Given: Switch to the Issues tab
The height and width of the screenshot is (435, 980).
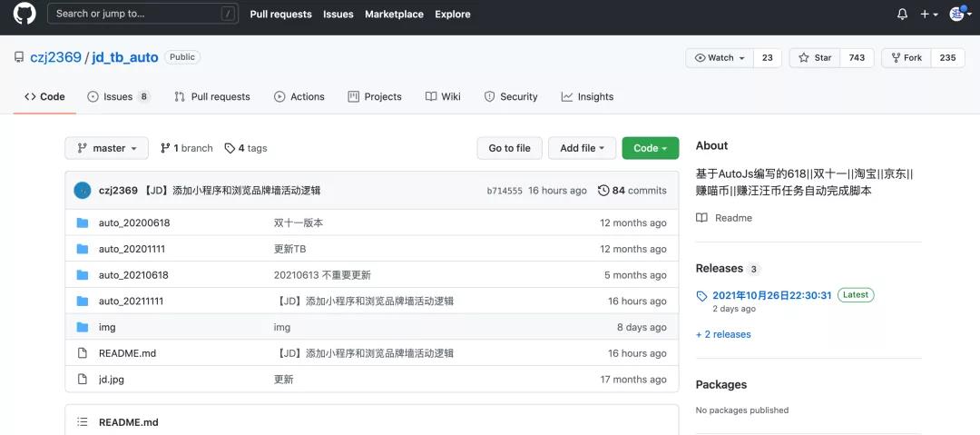Looking at the screenshot, I should coord(119,96).
